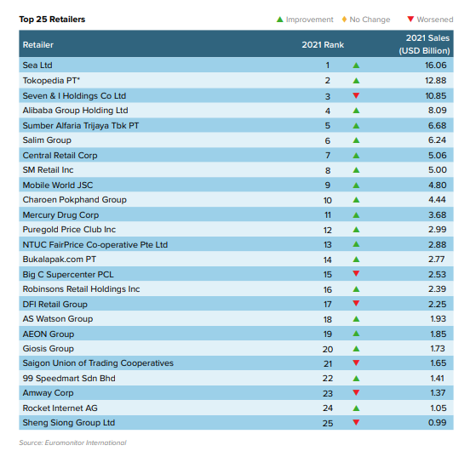Click the green arrow in Tokopedia PT row
The image size is (476, 451).
tap(356, 80)
